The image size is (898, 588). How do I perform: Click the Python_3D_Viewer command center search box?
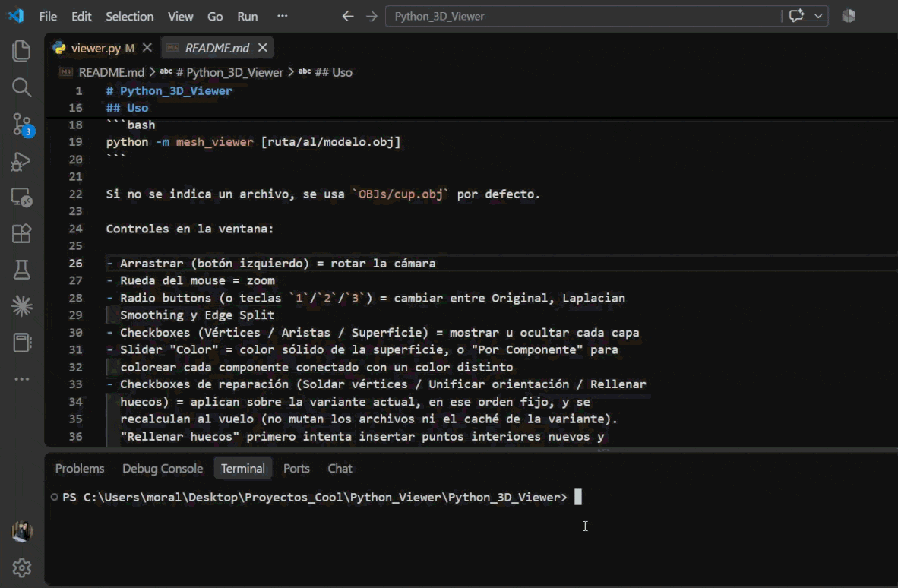[x=583, y=16]
